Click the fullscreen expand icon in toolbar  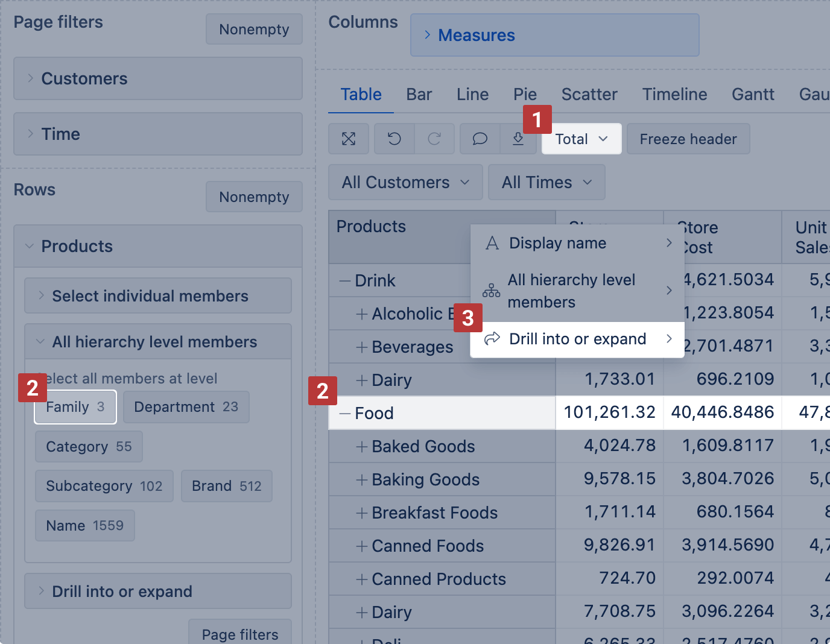[349, 139]
